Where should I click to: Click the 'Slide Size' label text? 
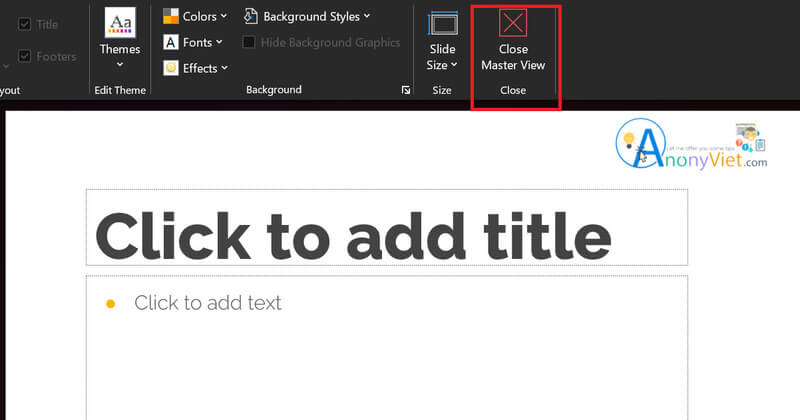tap(441, 57)
